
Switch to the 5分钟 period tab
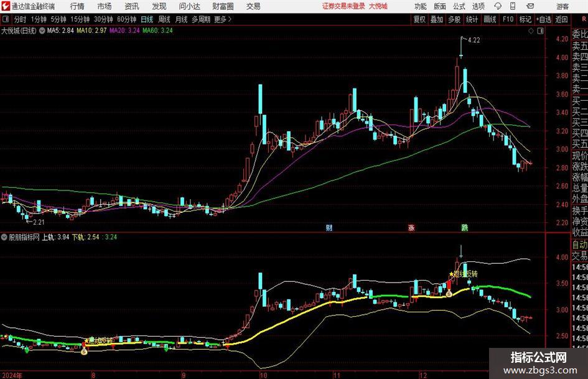coord(58,19)
